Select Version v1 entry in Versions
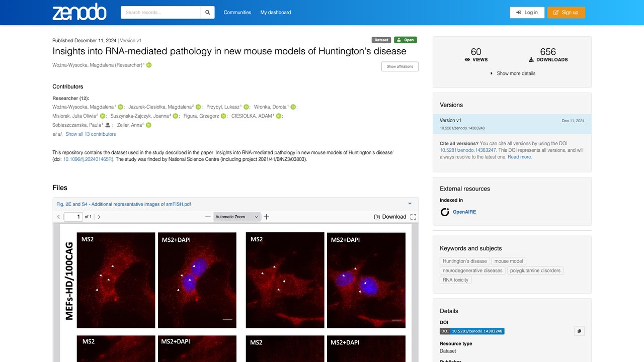This screenshot has width=644, height=362. tap(512, 124)
